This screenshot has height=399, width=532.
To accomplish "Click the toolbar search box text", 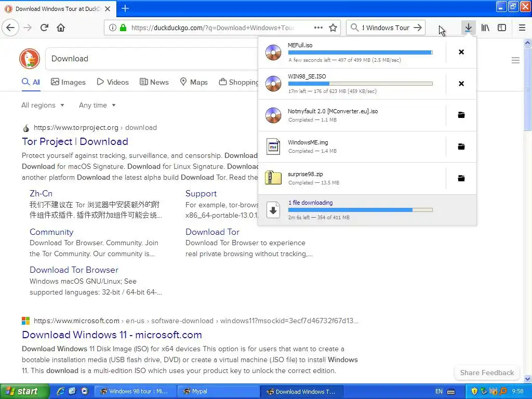I will coord(385,28).
